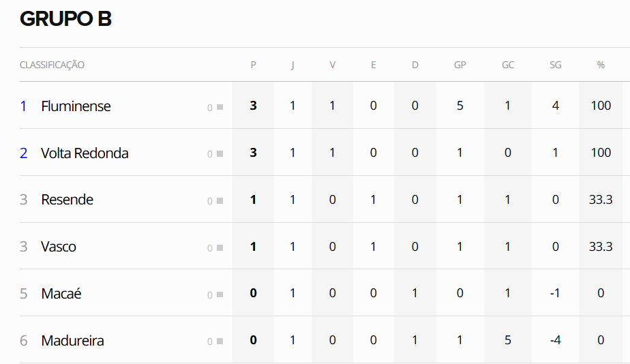
Task: Click Madureira's position change square indicator
Action: pos(220,342)
